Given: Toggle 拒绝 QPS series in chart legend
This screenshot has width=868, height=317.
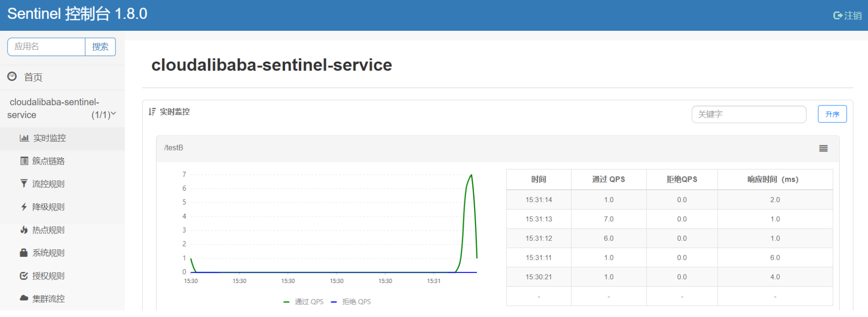Looking at the screenshot, I should [351, 302].
